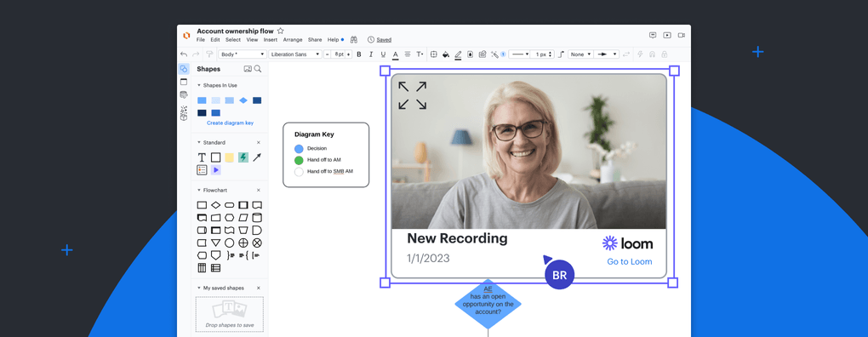Viewport: 868px width, 337px height.
Task: Open the page panel sidebar icon
Action: [x=184, y=82]
